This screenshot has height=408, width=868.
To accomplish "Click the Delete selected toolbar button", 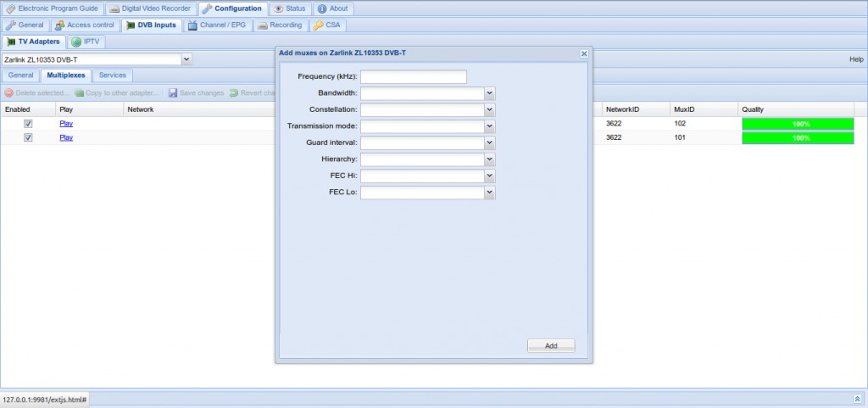I will [x=36, y=93].
